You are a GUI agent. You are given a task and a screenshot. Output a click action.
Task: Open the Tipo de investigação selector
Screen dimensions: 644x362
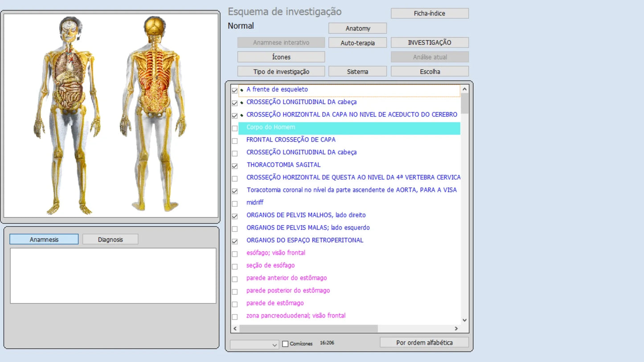(x=281, y=72)
